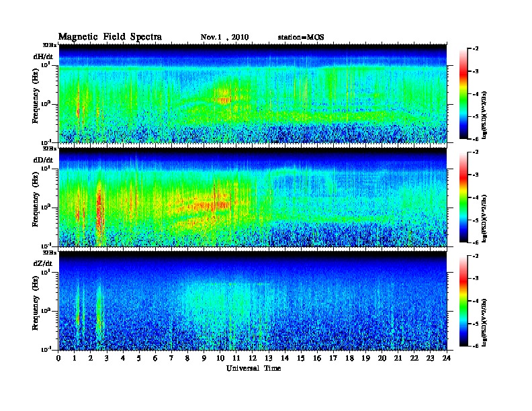The height and width of the screenshot is (411, 532).
Task: Click the -4 tick on dD/dt color scale
Action: coord(476,197)
